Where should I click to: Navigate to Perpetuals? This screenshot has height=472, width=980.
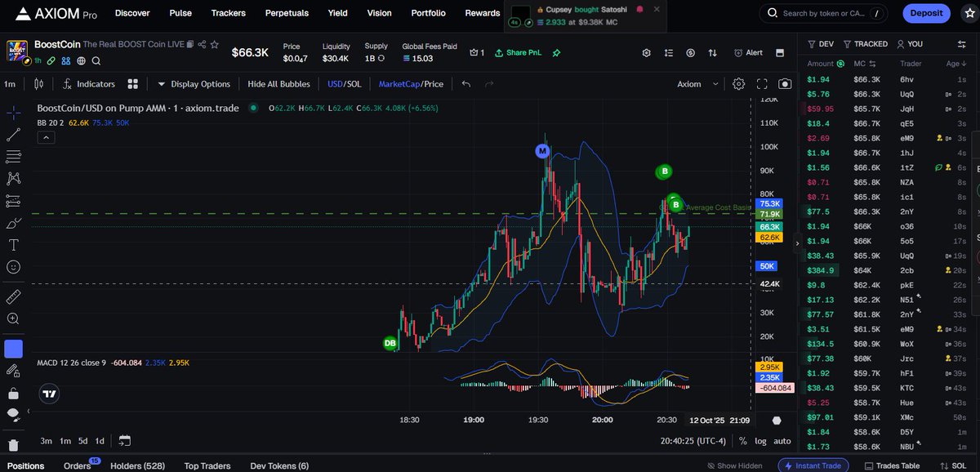pos(287,13)
